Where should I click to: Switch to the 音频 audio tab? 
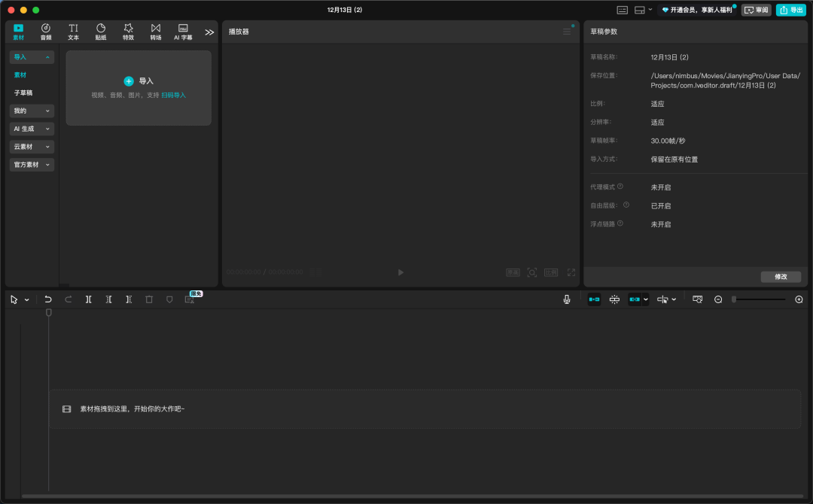(x=45, y=31)
